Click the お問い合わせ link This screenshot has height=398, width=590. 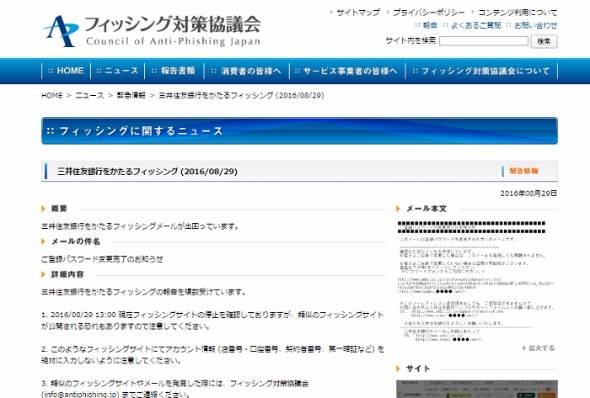[536, 26]
